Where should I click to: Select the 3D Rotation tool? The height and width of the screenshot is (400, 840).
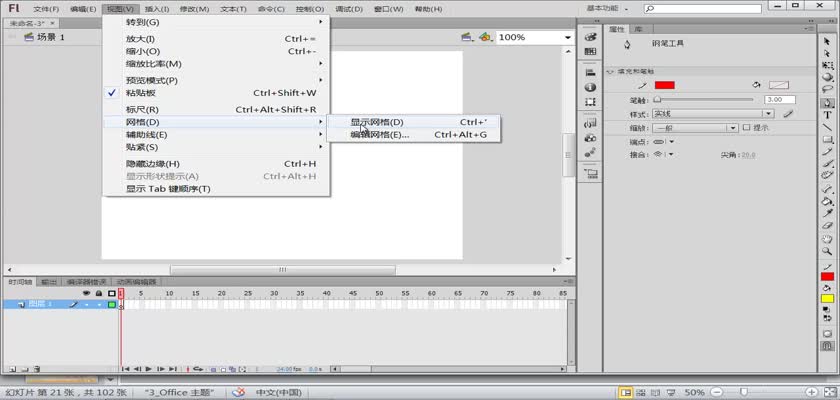[x=827, y=77]
